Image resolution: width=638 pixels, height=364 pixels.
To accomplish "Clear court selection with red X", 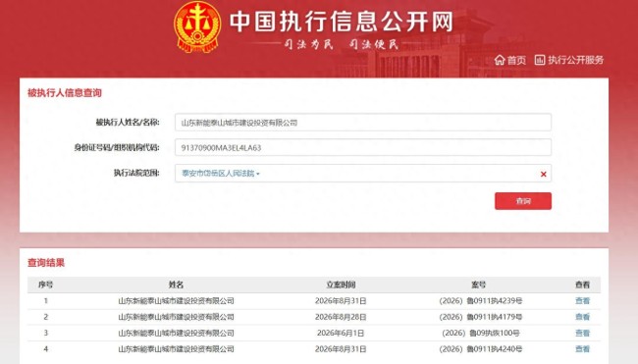I will [543, 174].
